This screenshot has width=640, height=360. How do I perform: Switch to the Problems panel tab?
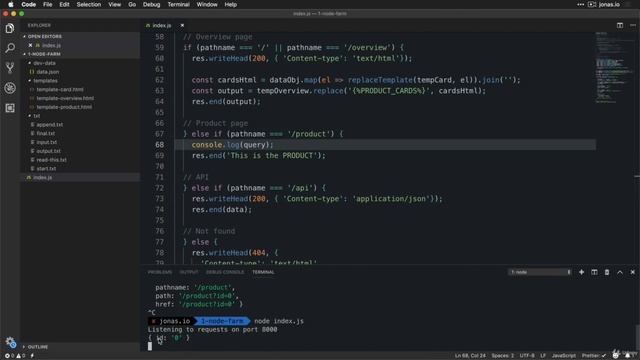[160, 272]
